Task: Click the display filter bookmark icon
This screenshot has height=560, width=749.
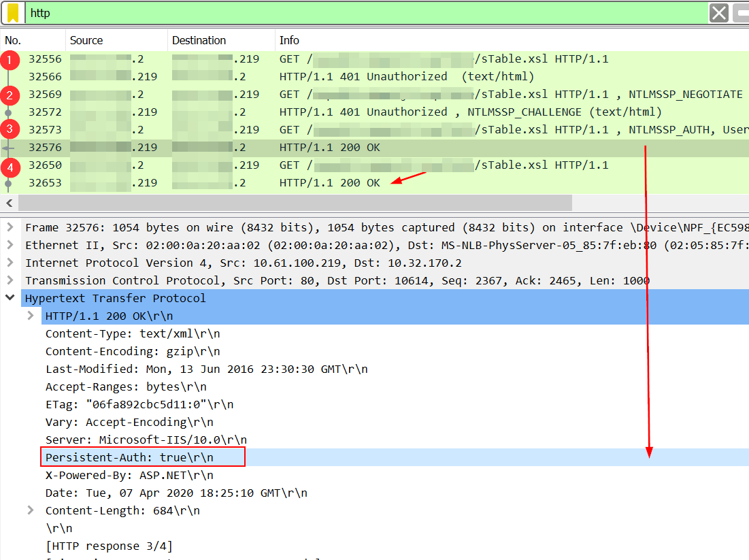Action: pyautogui.click(x=13, y=13)
